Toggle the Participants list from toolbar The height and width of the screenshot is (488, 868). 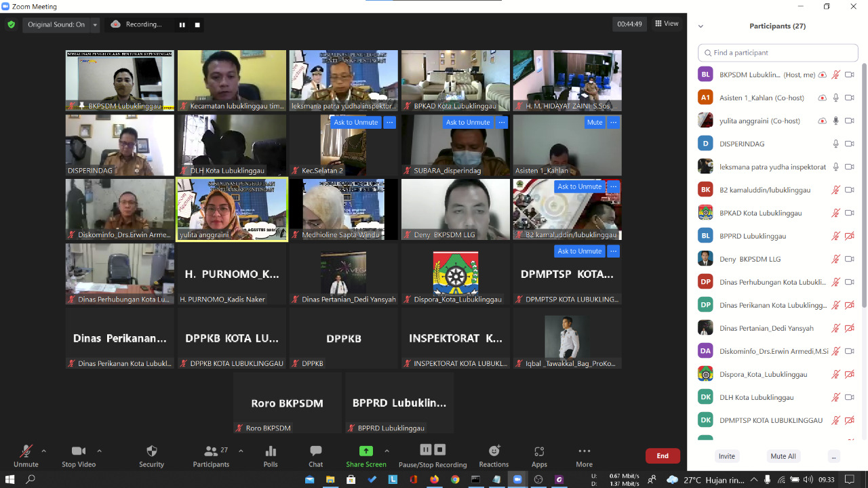coord(211,455)
